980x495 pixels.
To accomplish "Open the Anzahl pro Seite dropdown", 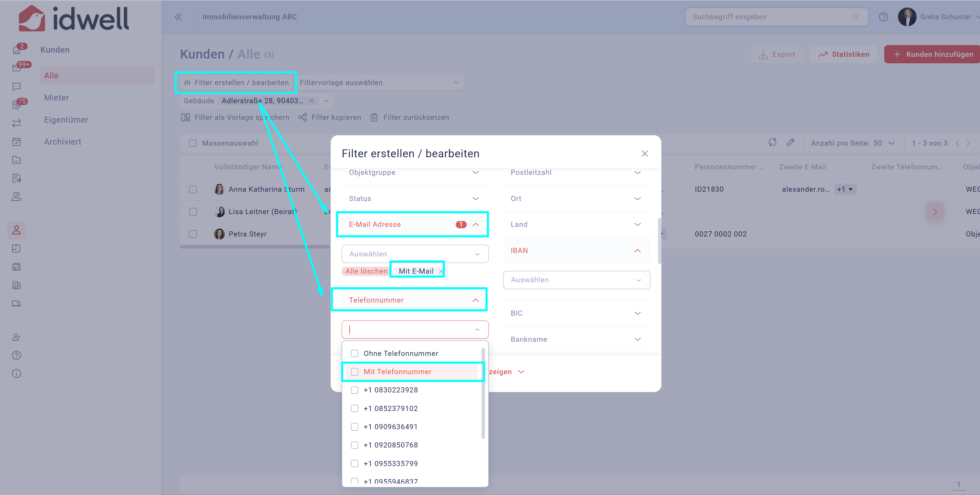I will tap(884, 143).
